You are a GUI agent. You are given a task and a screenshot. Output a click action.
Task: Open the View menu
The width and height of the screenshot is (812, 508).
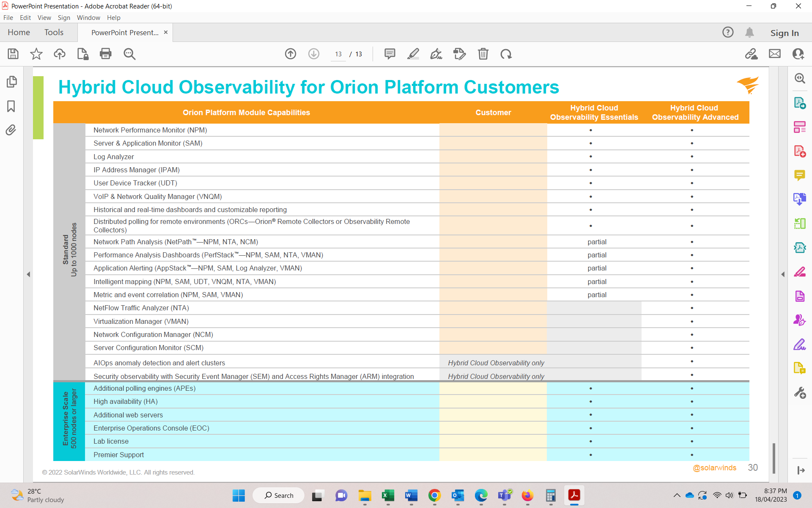44,18
